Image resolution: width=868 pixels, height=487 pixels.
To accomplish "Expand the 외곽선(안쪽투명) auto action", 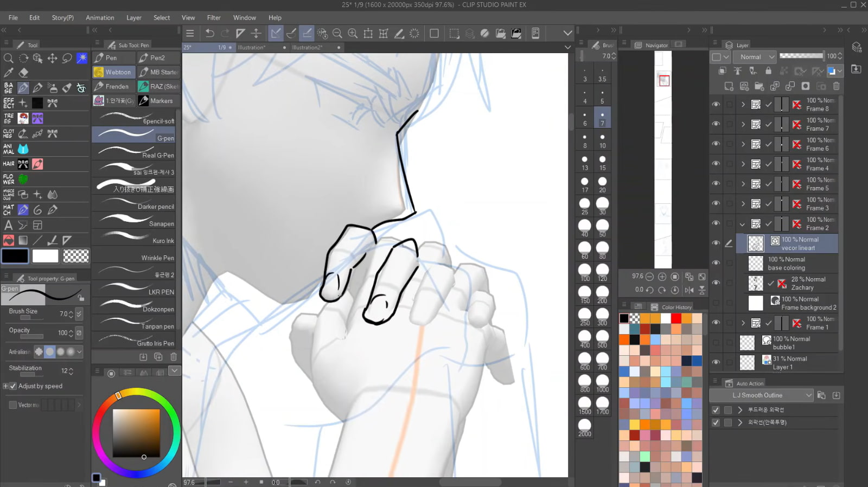I will pyautogui.click(x=740, y=422).
